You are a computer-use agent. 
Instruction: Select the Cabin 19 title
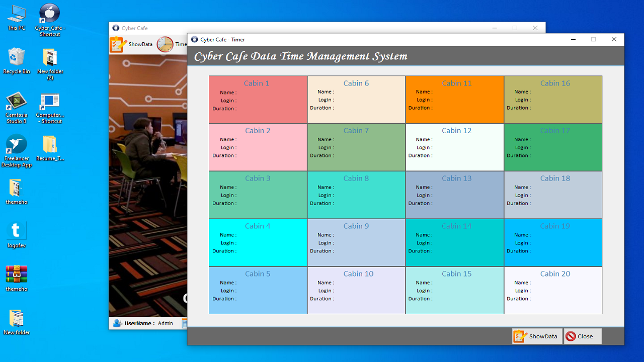pyautogui.click(x=555, y=226)
